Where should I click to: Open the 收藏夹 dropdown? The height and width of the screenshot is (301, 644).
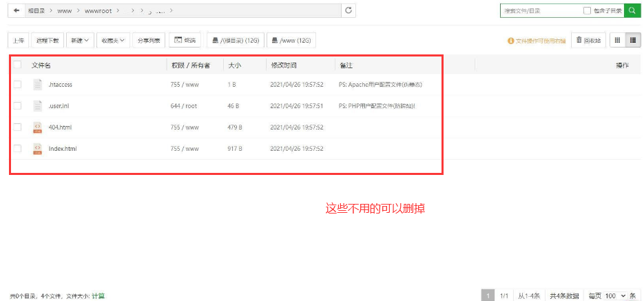[114, 40]
